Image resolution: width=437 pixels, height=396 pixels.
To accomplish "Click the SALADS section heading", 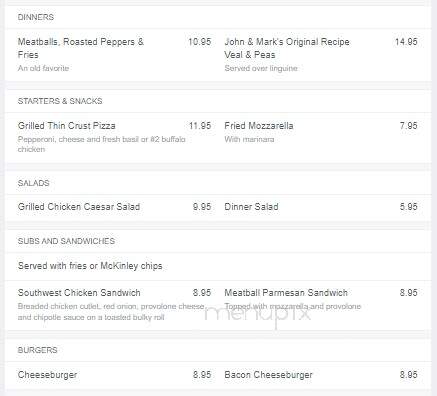I will point(33,183).
